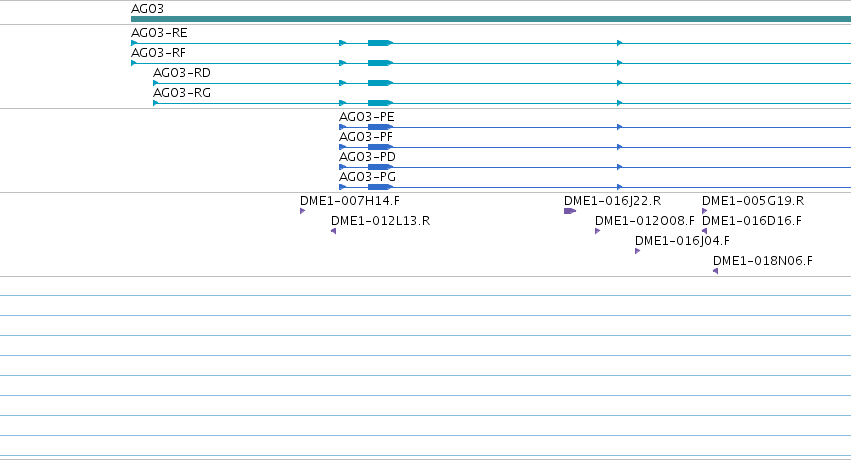This screenshot has width=851, height=460.
Task: Click the start arrow of transcript AGO3-RE
Action: [x=134, y=43]
